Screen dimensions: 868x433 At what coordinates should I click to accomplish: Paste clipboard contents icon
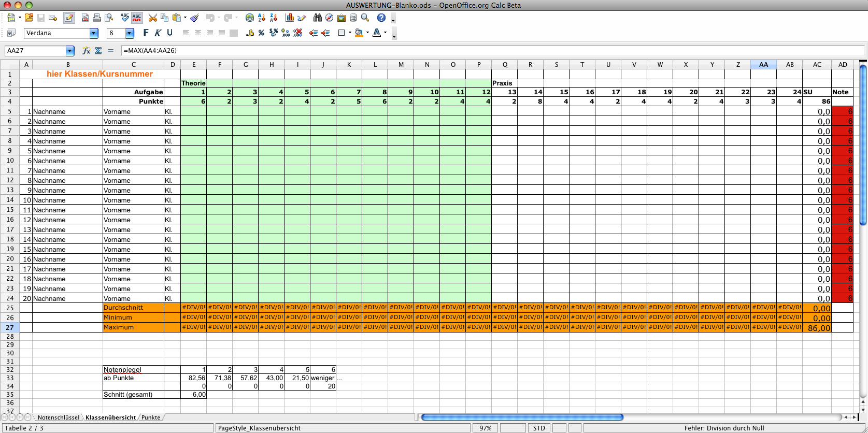click(177, 18)
